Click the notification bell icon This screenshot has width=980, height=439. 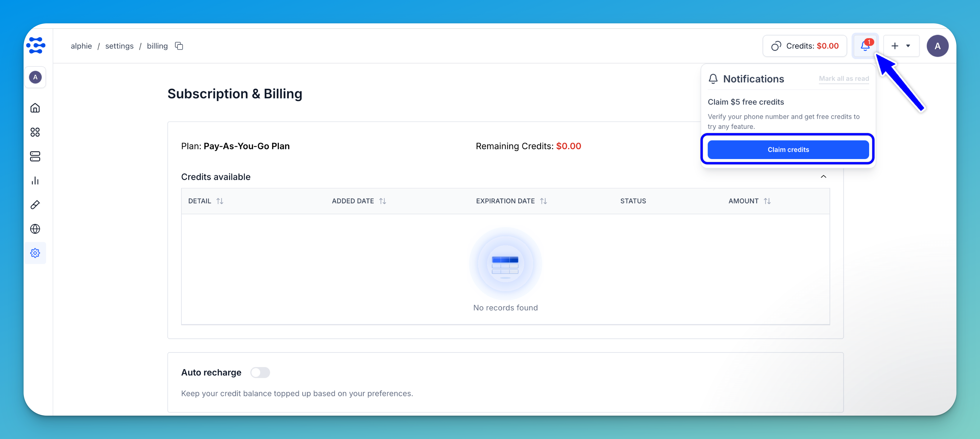(865, 46)
